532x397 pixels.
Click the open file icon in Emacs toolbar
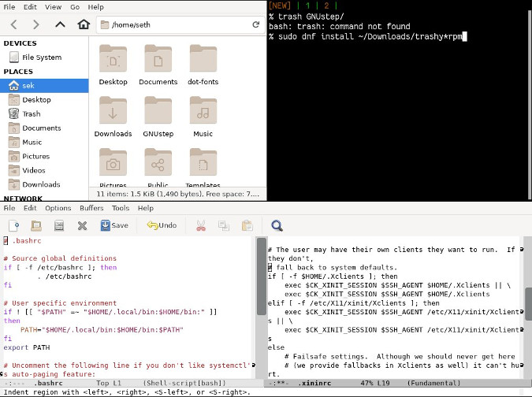(35, 225)
